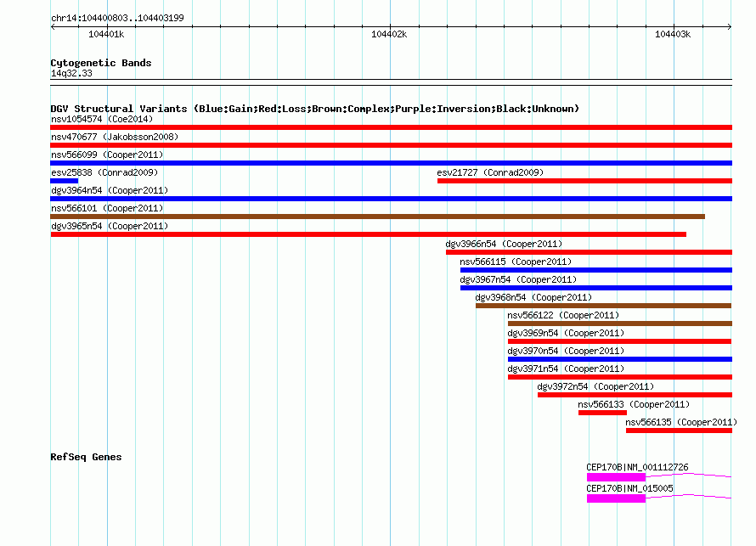Image resolution: width=756 pixels, height=546 pixels.
Task: Click the blue dgv3964n54 gain bar
Action: point(391,199)
